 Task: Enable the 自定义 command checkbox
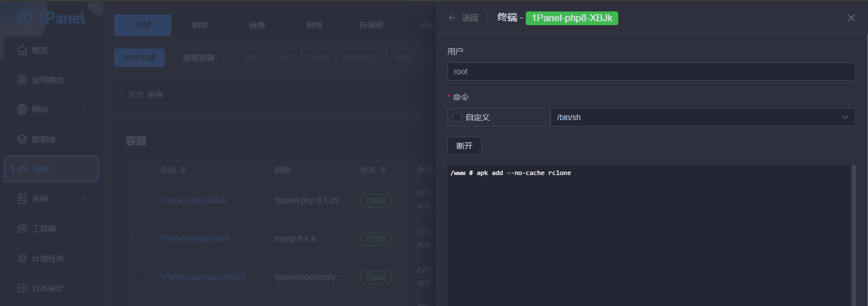point(457,117)
